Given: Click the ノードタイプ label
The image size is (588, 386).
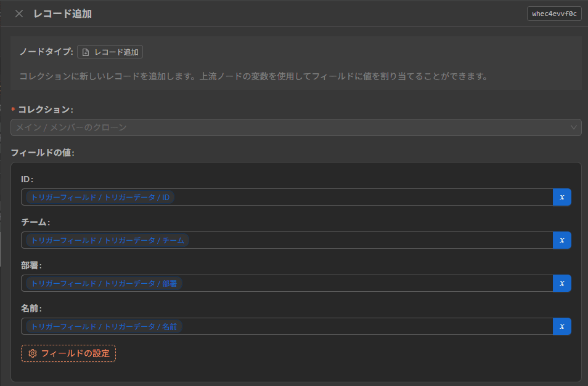Looking at the screenshot, I should [x=46, y=52].
